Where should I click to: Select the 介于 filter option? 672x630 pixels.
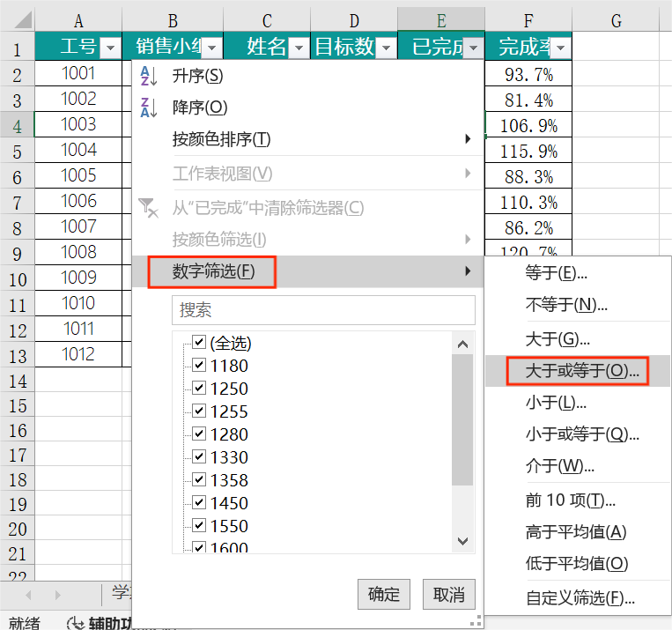pos(559,466)
